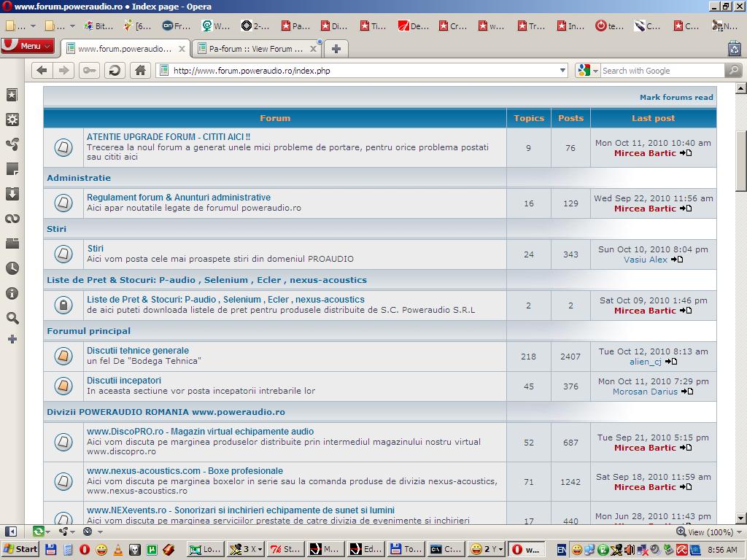Open the 'Pa...' bookmark bar item
The height and width of the screenshot is (560, 747).
[x=295, y=26]
